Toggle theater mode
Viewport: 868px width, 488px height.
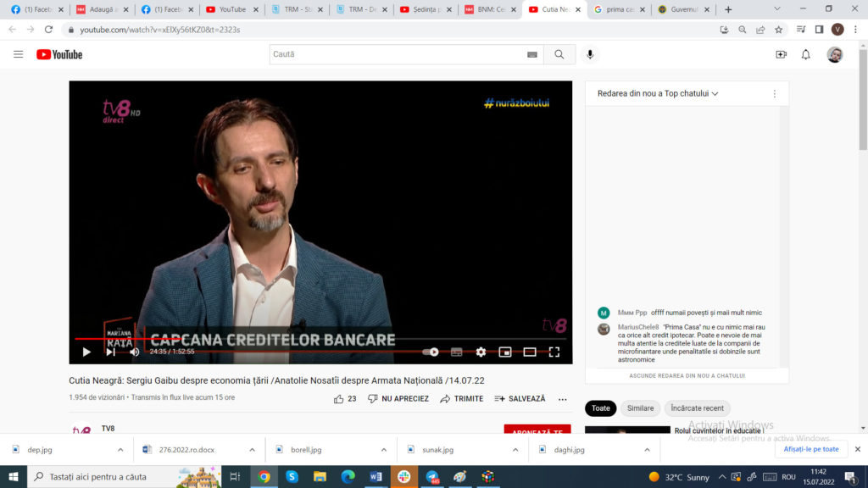[530, 352]
